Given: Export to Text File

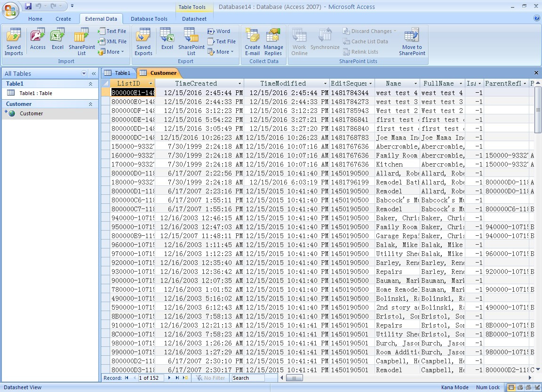Looking at the screenshot, I should click(x=222, y=41).
